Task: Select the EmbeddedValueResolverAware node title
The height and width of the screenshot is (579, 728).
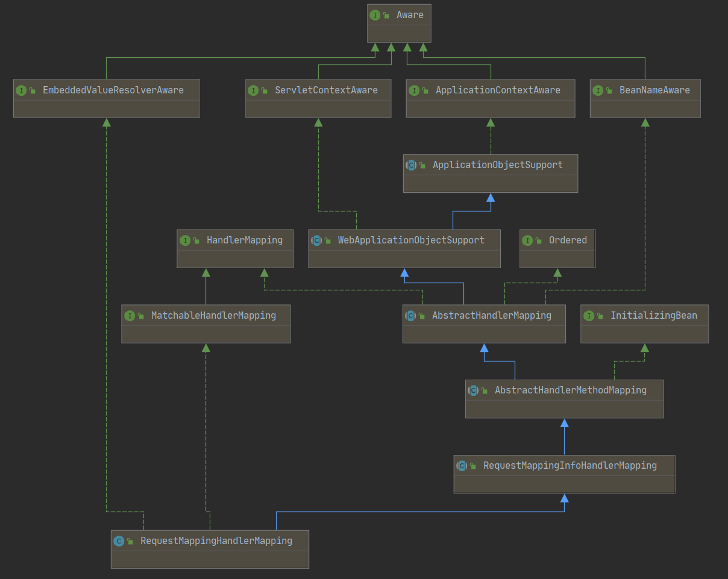Action: coord(113,90)
